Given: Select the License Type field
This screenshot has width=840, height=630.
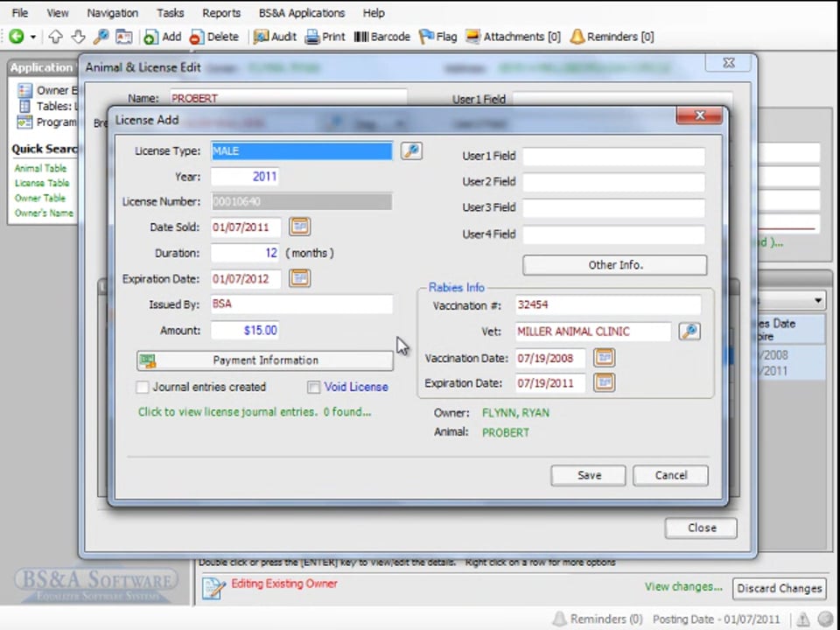Looking at the screenshot, I should point(302,151).
